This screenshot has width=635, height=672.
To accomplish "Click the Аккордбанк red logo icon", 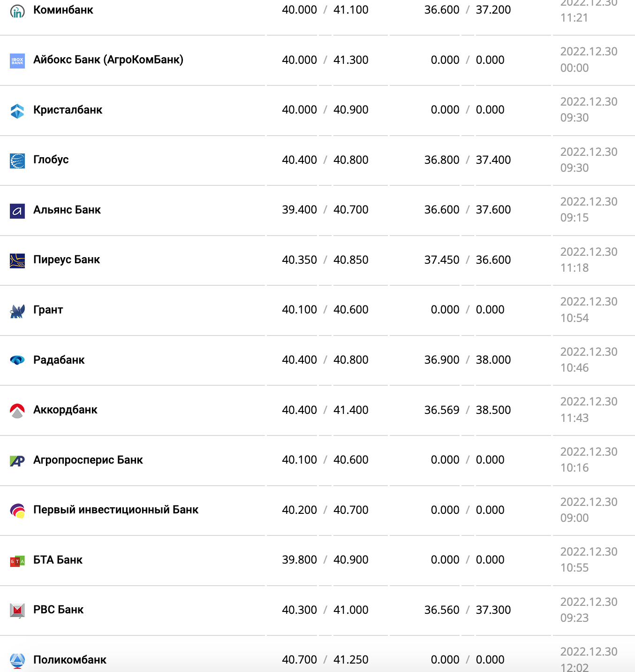I will (x=17, y=411).
